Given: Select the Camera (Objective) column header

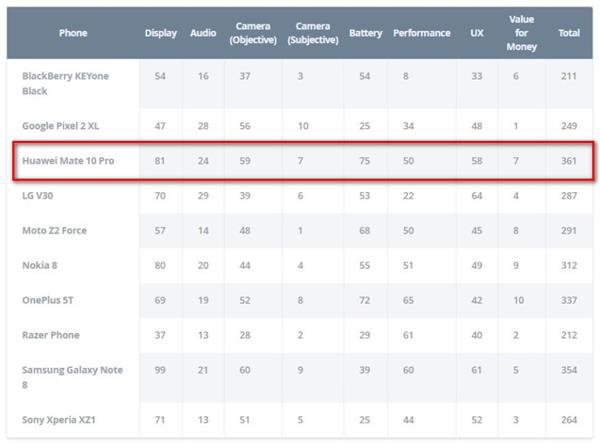Looking at the screenshot, I should click(x=253, y=33).
